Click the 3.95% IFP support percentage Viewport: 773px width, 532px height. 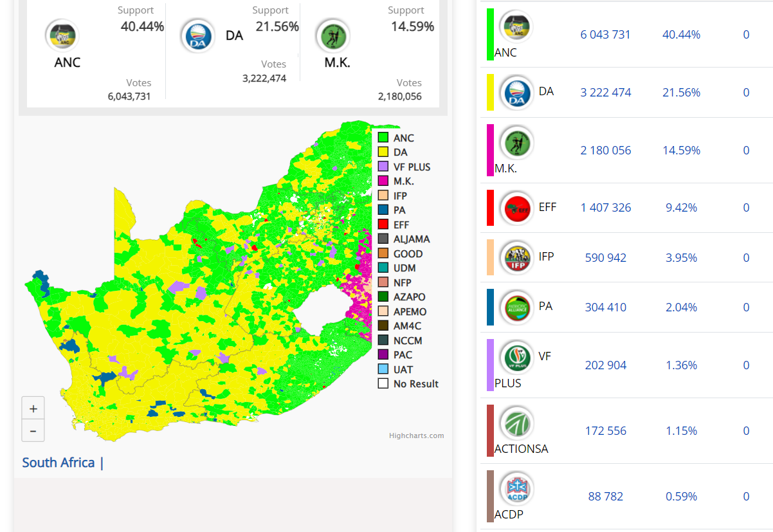(681, 258)
